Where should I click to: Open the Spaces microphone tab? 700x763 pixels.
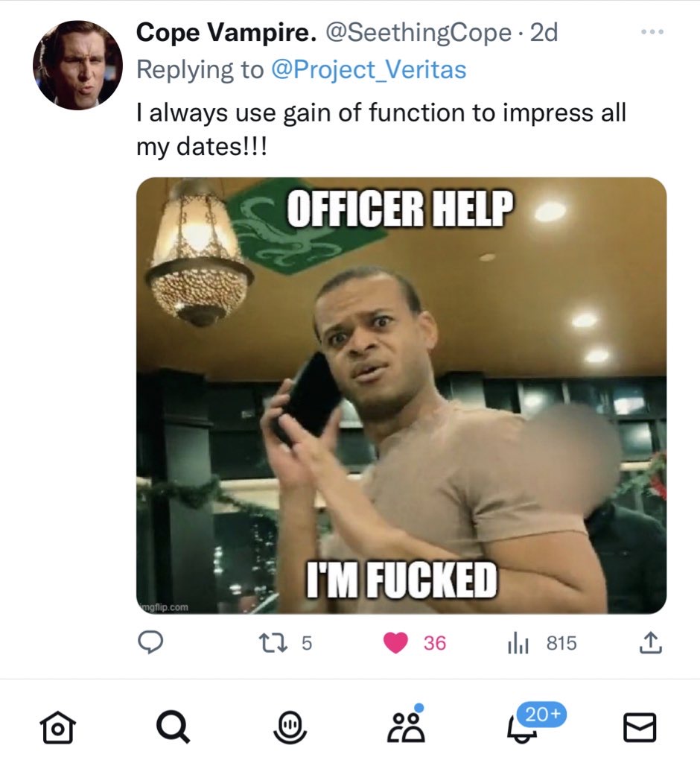(291, 728)
